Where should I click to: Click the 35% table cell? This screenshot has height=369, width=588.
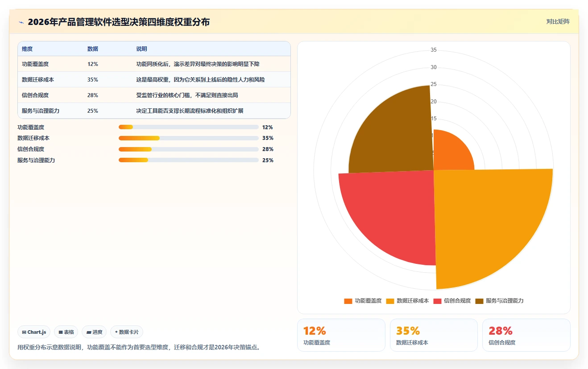[93, 80]
